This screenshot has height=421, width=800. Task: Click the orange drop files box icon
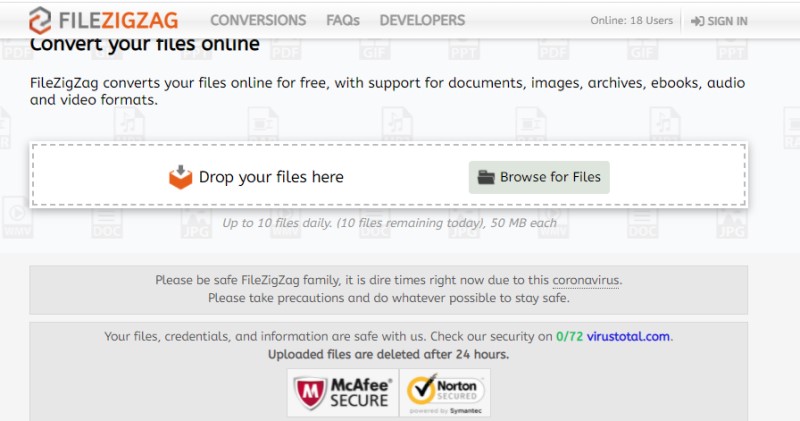coord(180,177)
